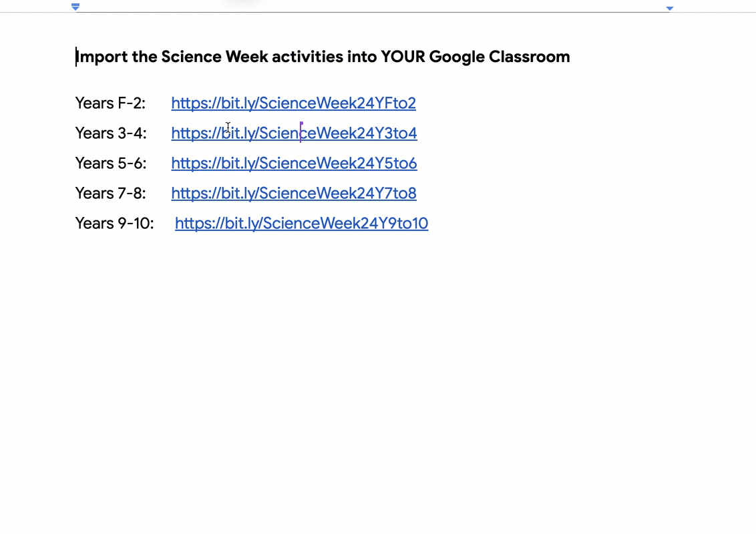Place cursor in the "Years 3-4:" label
Viewport: 756px width, 534px height.
point(110,133)
